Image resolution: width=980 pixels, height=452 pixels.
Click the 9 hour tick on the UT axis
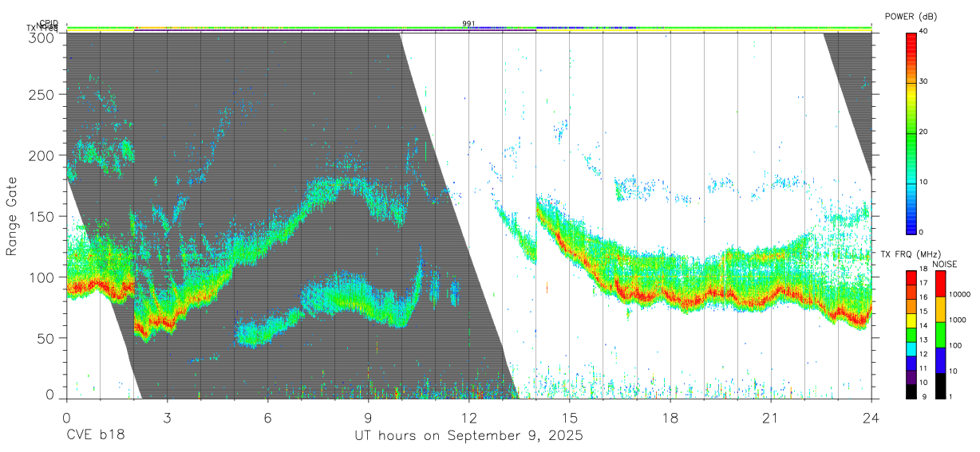368,417
